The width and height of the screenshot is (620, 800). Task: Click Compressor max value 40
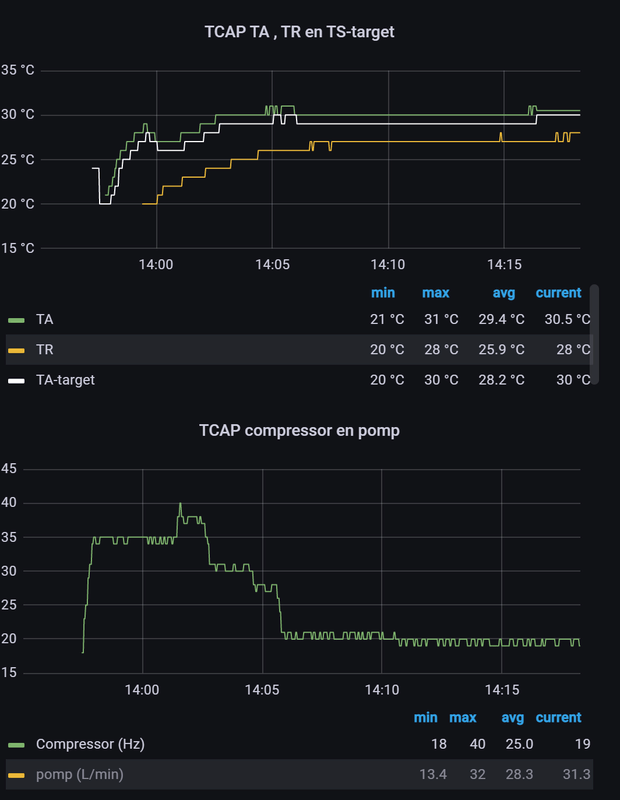pyautogui.click(x=478, y=744)
